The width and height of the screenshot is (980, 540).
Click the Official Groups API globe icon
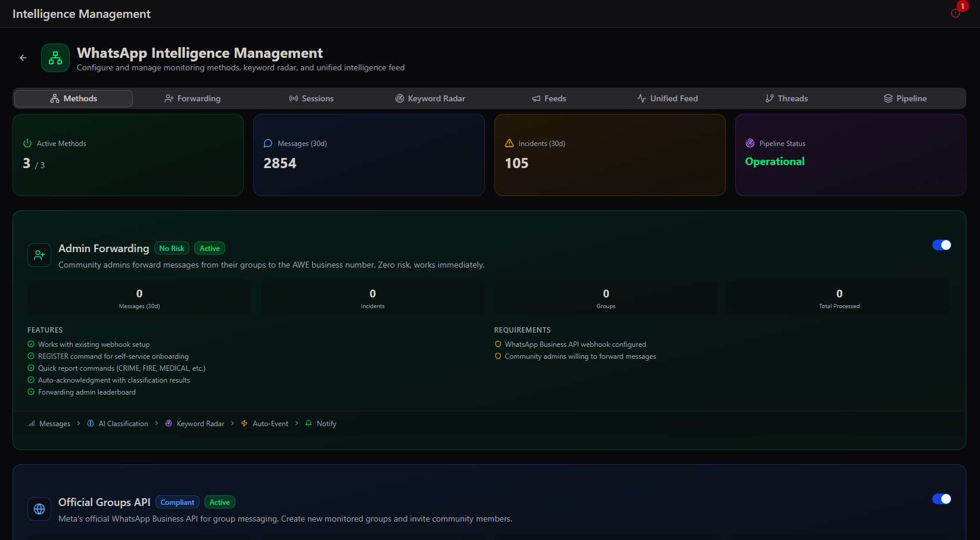(39, 509)
